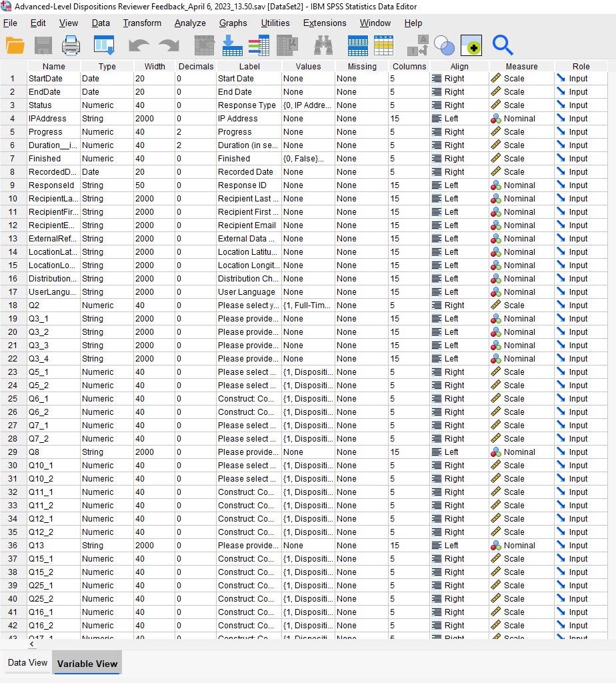Click the Q25_1 variable name cell

click(x=53, y=586)
